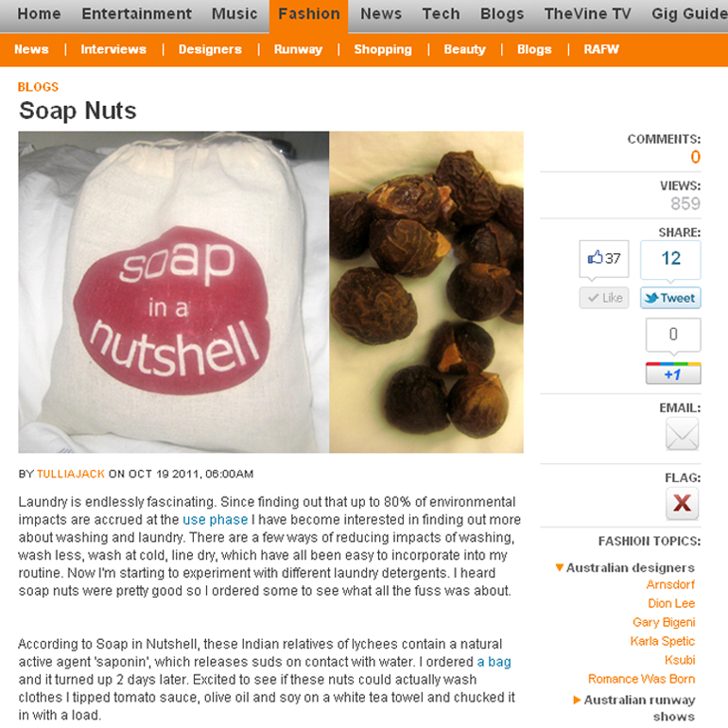This screenshot has height=728, width=728.
Task: Open the email envelope icon
Action: [x=682, y=434]
